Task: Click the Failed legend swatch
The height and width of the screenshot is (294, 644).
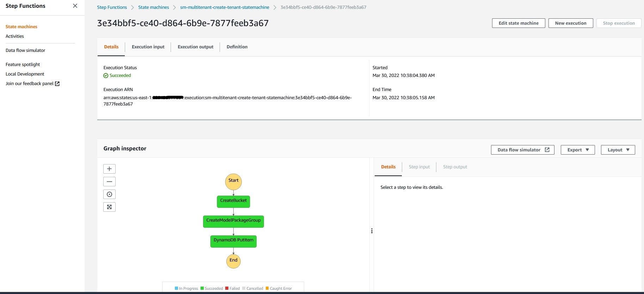Action: click(x=227, y=288)
